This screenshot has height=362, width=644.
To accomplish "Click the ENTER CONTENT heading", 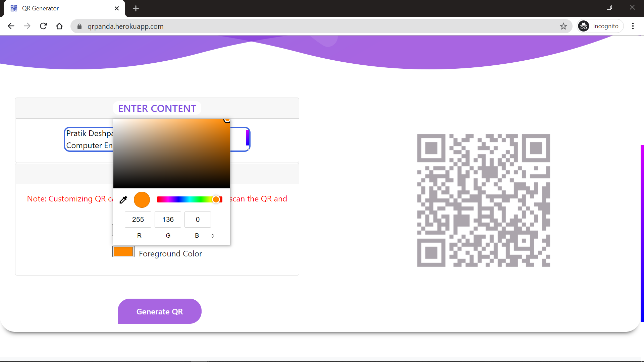I will click(157, 109).
